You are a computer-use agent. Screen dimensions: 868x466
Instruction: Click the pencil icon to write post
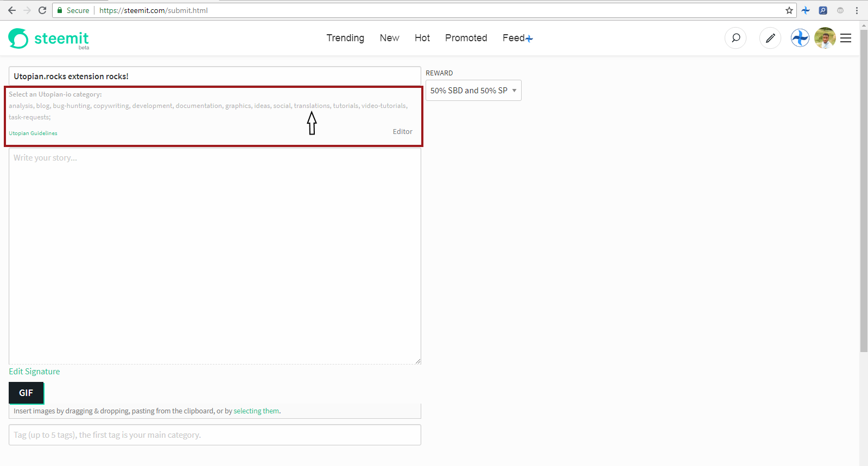click(x=770, y=38)
